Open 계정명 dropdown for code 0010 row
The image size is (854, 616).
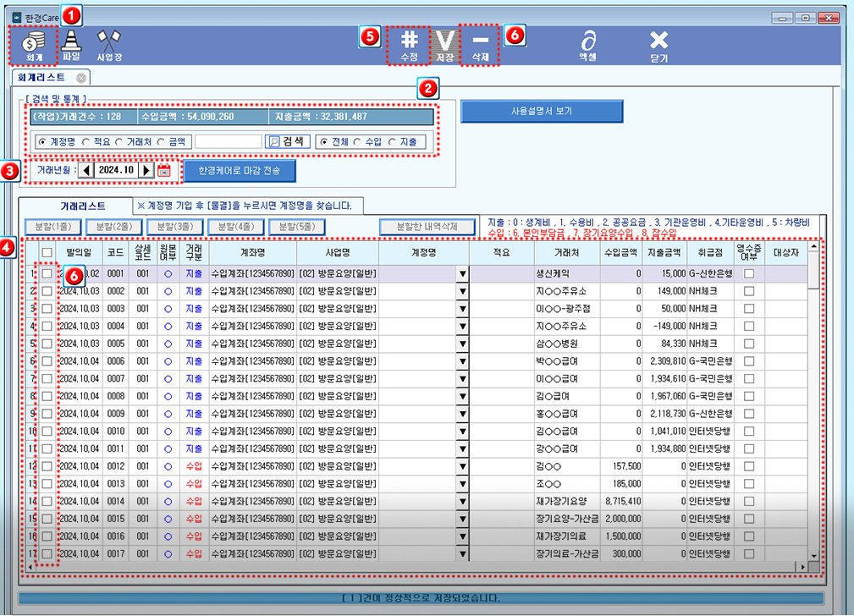point(462,432)
